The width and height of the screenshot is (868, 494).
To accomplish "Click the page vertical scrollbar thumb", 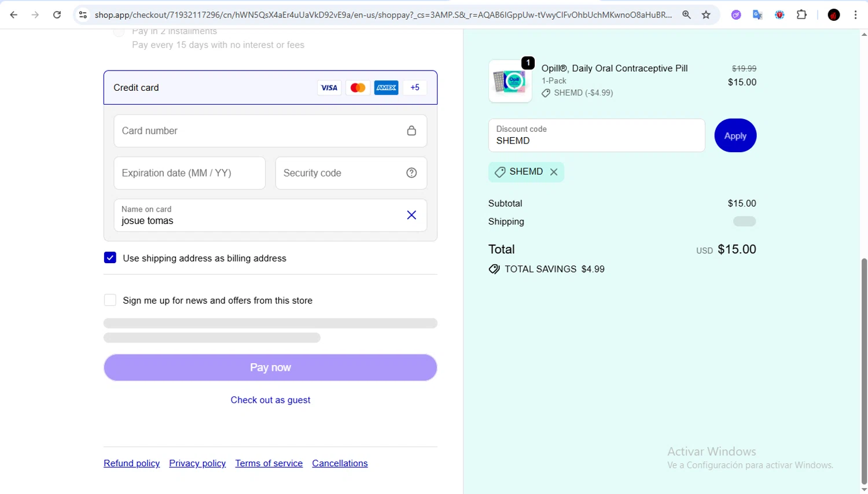I will coord(864,370).
